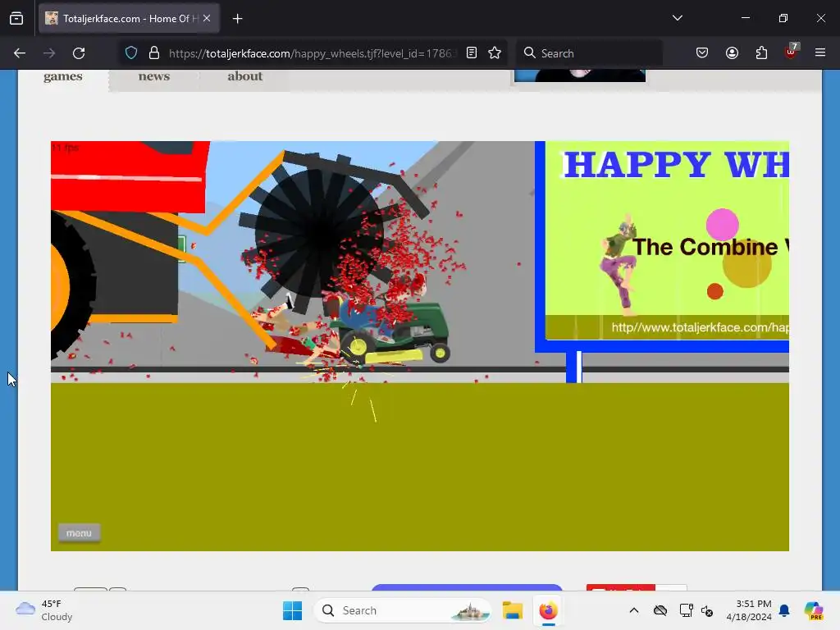The height and width of the screenshot is (630, 840).
Task: Open the notifications bell icon
Action: pyautogui.click(x=784, y=610)
